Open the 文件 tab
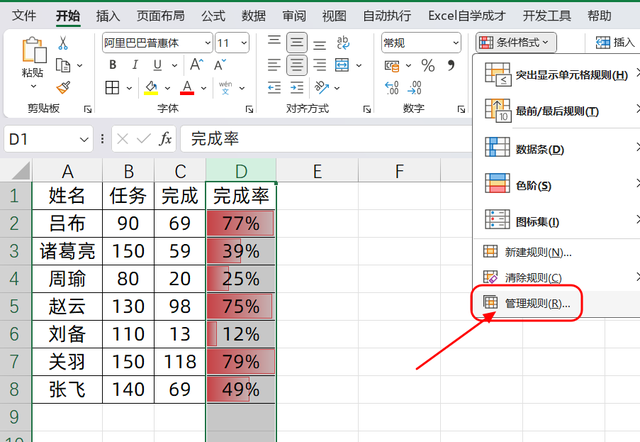The width and height of the screenshot is (640, 442). pos(24,16)
